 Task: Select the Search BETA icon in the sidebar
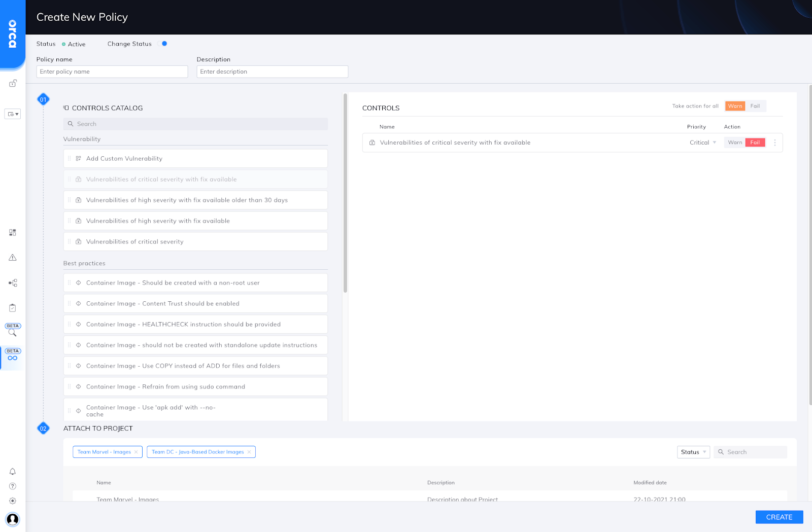(x=12, y=332)
